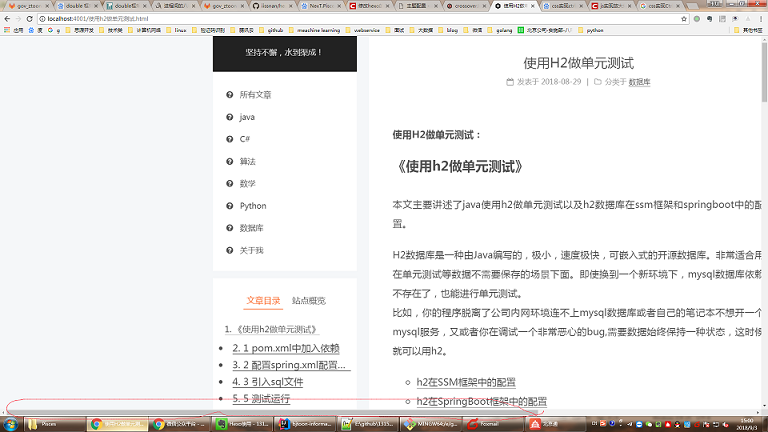Click the icon beside 所有文章

pyautogui.click(x=229, y=95)
